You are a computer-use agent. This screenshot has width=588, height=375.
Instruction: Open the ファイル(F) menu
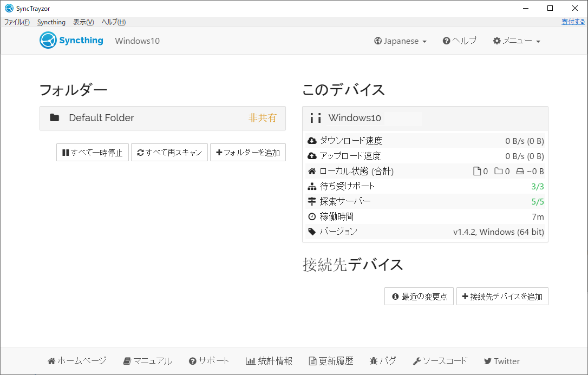tap(17, 22)
